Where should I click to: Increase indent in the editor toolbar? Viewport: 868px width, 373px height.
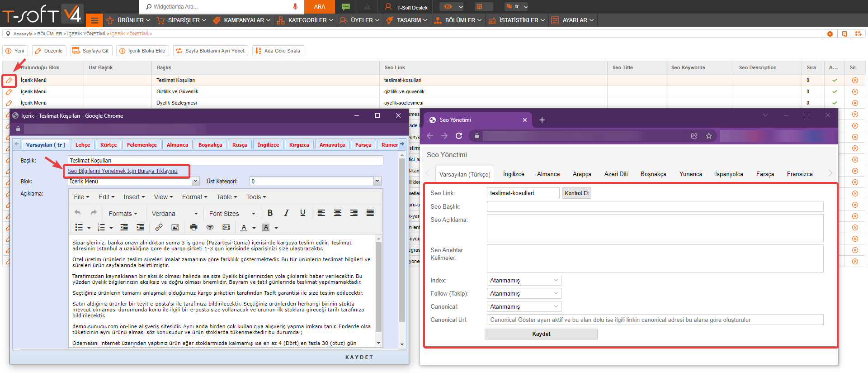click(141, 227)
